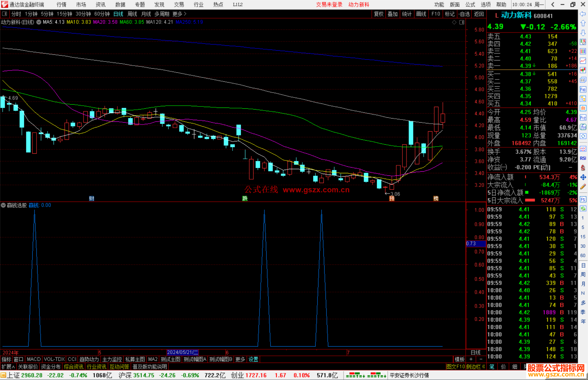The width and height of the screenshot is (588, 380).
Task: Toggle panel layout square at top-left of period bar
Action: (5, 14)
